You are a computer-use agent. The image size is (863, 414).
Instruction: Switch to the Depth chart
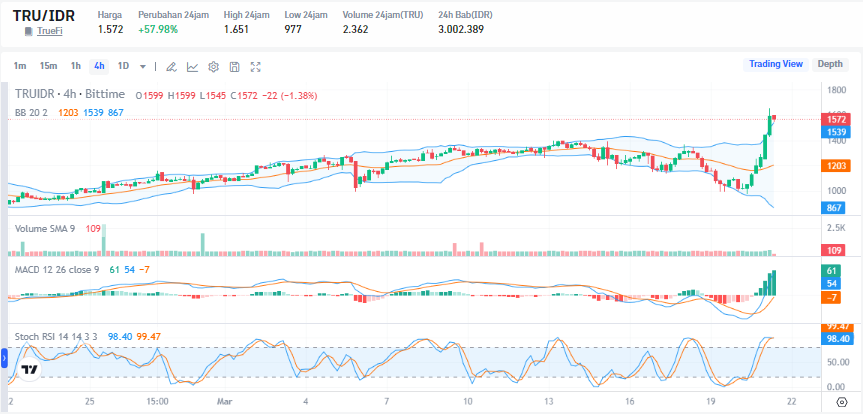click(830, 64)
